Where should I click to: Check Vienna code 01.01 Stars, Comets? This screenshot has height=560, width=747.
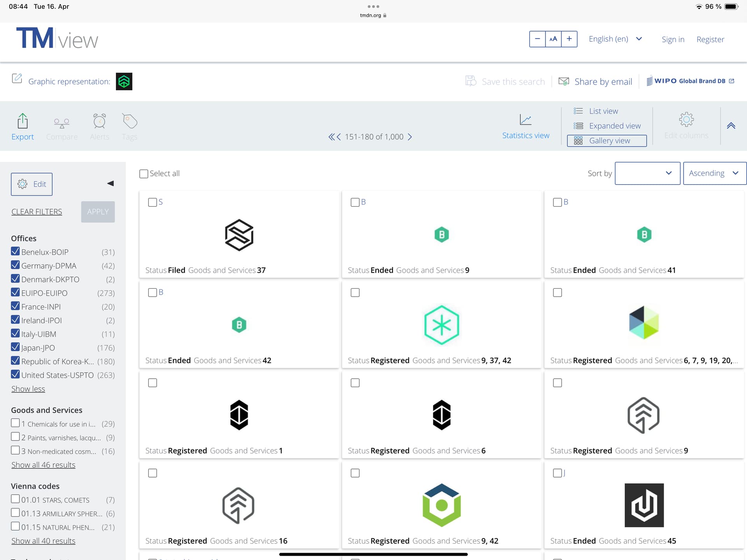click(x=15, y=499)
